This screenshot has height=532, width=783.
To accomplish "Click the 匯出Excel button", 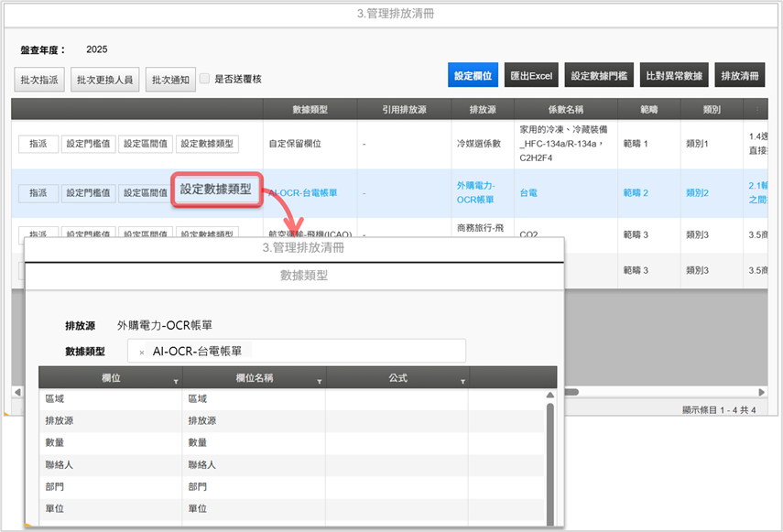I will pyautogui.click(x=530, y=76).
